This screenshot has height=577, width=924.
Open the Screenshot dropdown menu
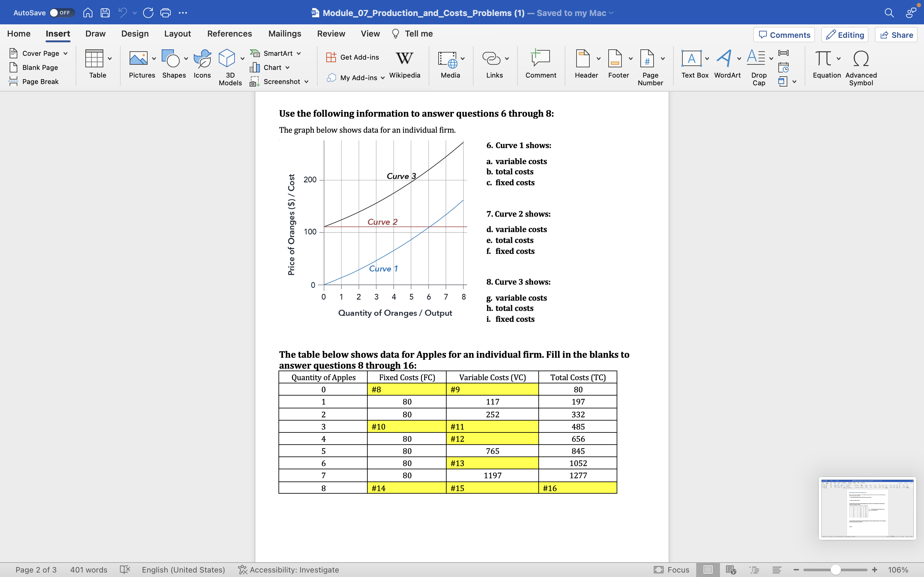pyautogui.click(x=306, y=82)
